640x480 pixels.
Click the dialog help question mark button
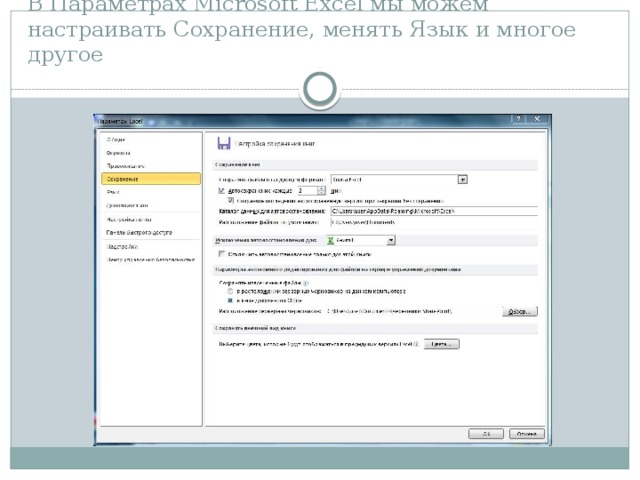coord(518,119)
